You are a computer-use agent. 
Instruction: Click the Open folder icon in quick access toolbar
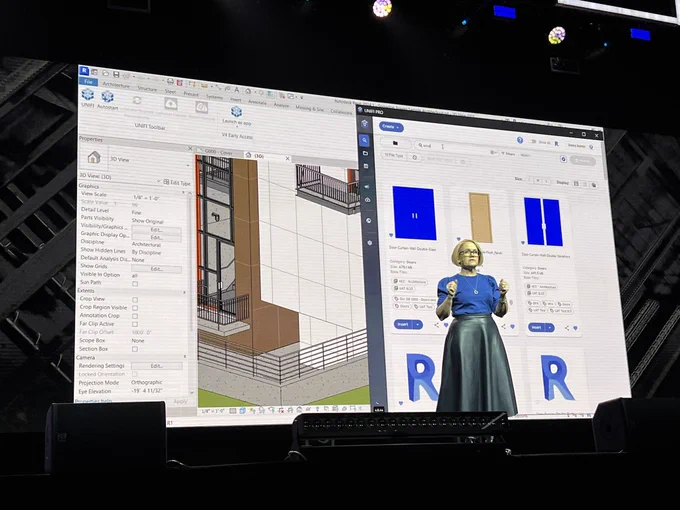pyautogui.click(x=105, y=73)
